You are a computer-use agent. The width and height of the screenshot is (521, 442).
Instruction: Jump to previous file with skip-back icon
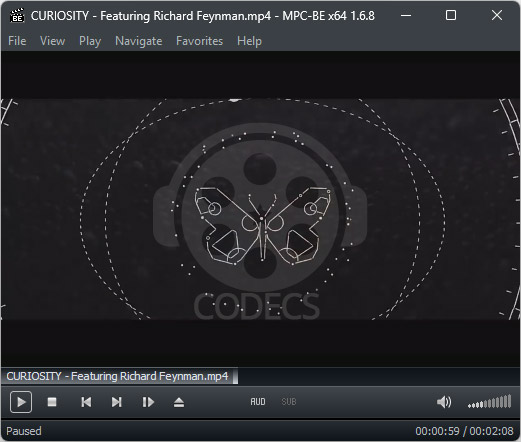click(x=86, y=402)
